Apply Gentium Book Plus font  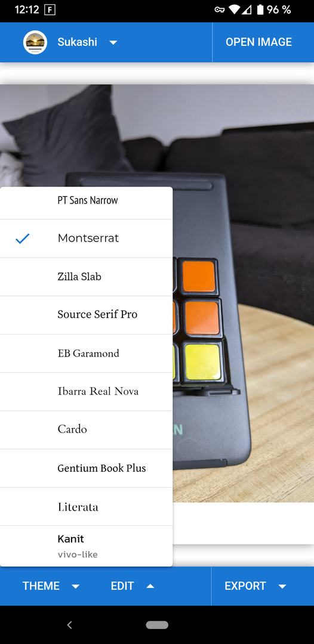[87, 469]
